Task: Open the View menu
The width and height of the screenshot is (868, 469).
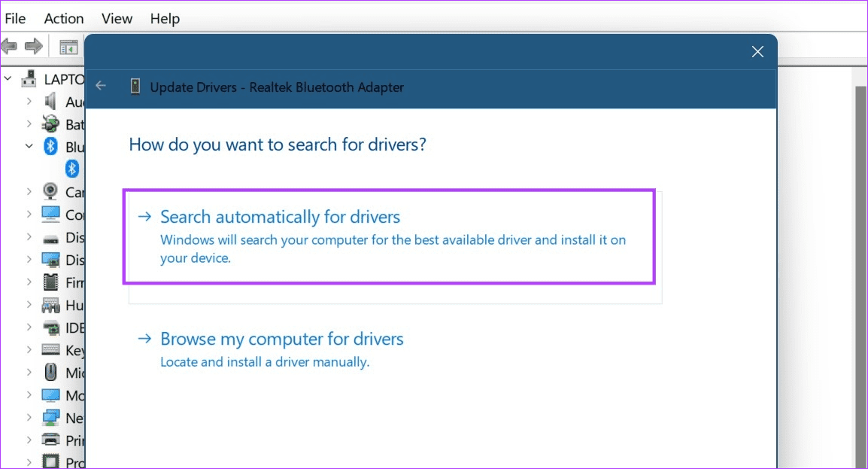Action: [x=117, y=19]
